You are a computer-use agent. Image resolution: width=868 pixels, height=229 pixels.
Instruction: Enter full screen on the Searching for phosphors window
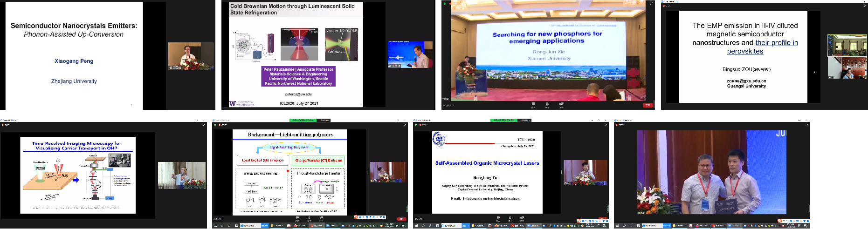click(x=652, y=3)
